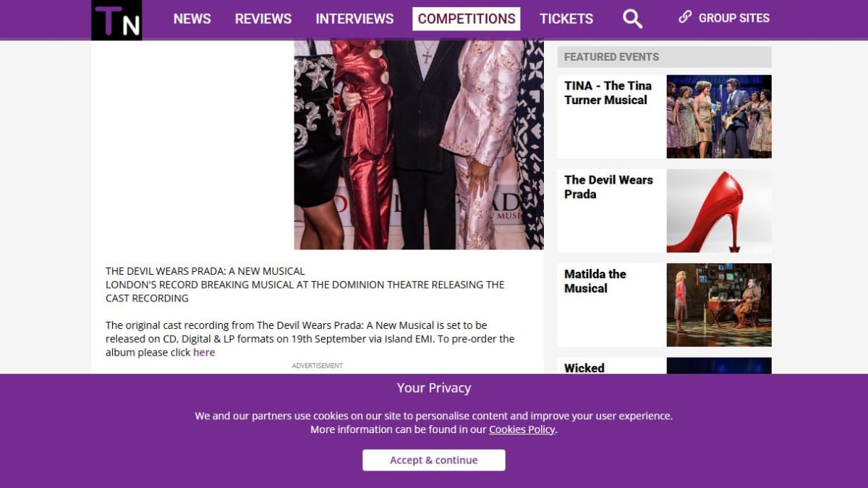Click The Devil Wears Prada event title
Image resolution: width=868 pixels, height=488 pixels.
click(608, 187)
